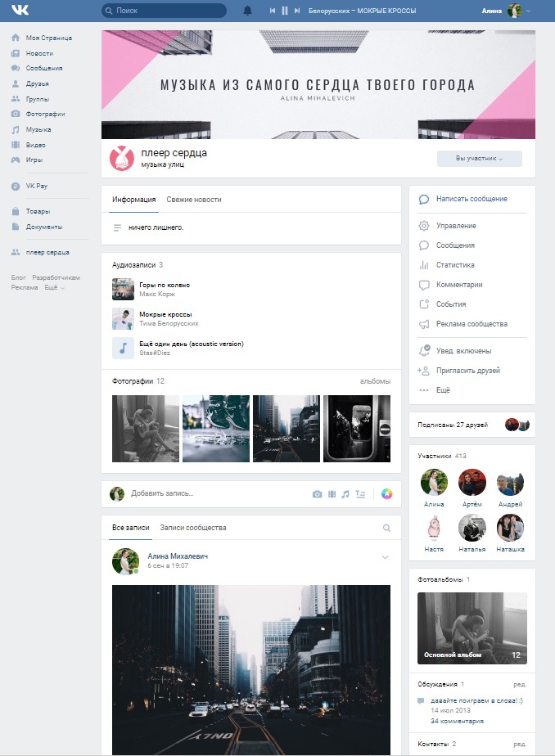Open author link Алина Михалевич
The height and width of the screenshot is (756, 555).
point(178,556)
